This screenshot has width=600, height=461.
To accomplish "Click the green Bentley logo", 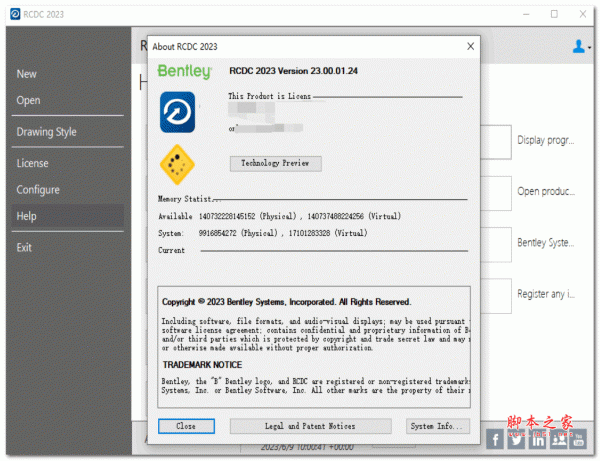I will [x=184, y=71].
